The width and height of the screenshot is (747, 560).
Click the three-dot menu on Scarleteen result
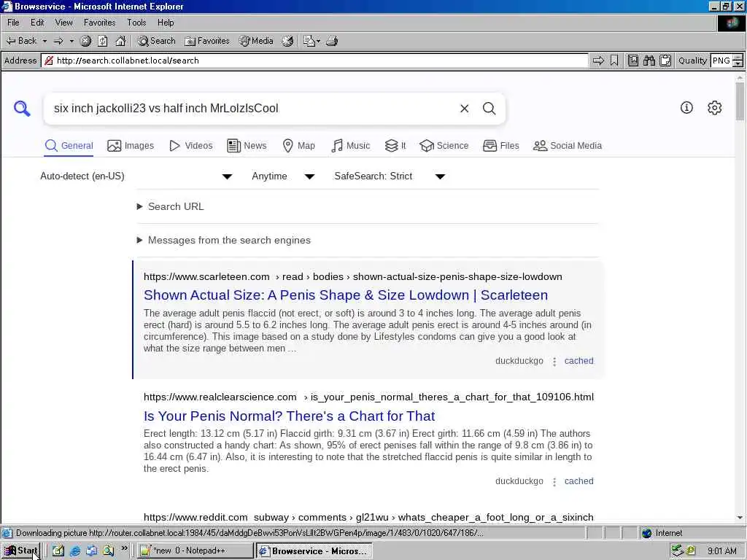pyautogui.click(x=554, y=362)
